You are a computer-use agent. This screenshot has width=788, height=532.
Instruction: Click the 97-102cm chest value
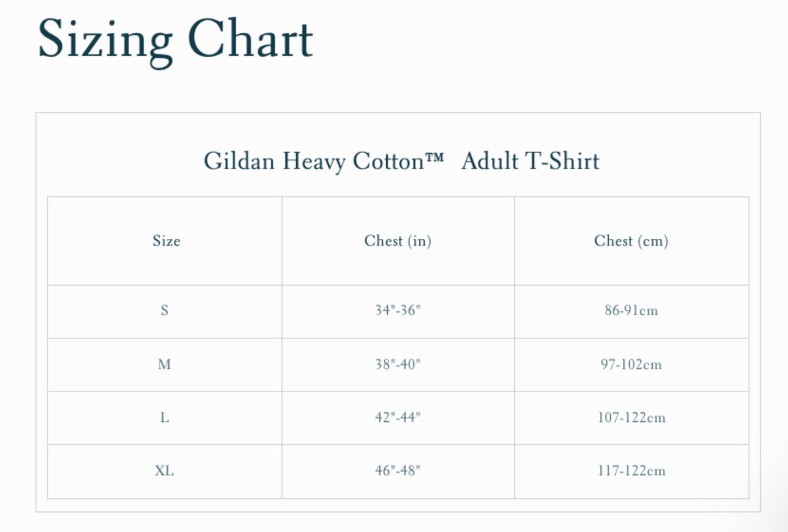coord(631,364)
